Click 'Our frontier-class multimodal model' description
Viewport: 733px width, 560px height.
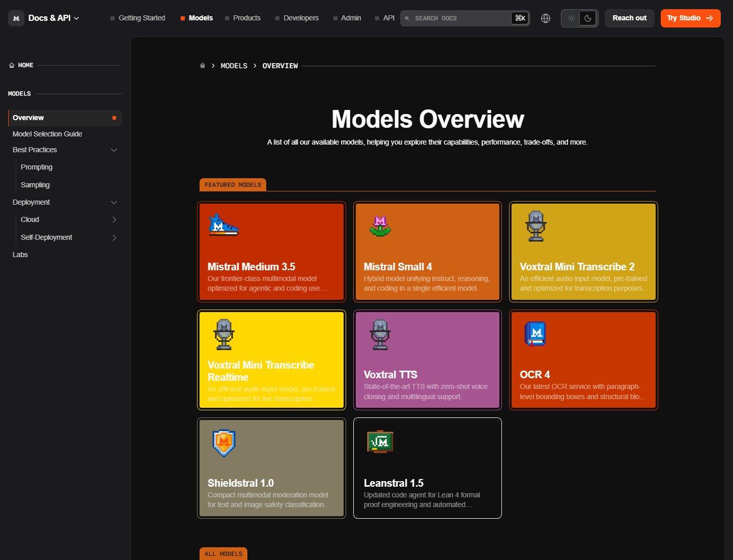pyautogui.click(x=267, y=284)
